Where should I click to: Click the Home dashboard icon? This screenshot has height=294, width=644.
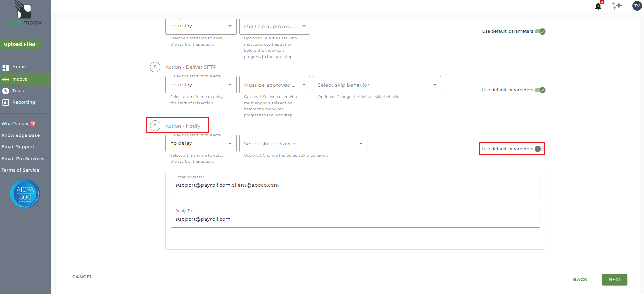pos(6,67)
